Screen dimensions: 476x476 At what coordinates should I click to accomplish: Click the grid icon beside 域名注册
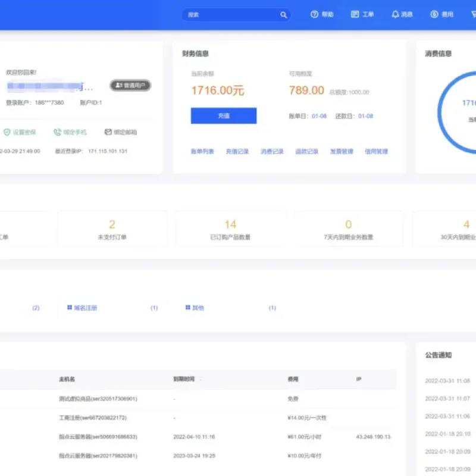point(70,308)
